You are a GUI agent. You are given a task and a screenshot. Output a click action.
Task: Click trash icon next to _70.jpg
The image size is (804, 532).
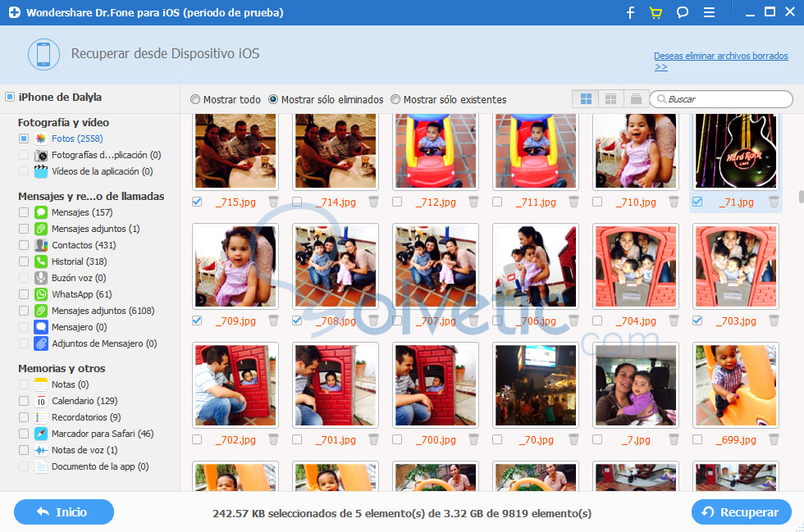pyautogui.click(x=573, y=439)
